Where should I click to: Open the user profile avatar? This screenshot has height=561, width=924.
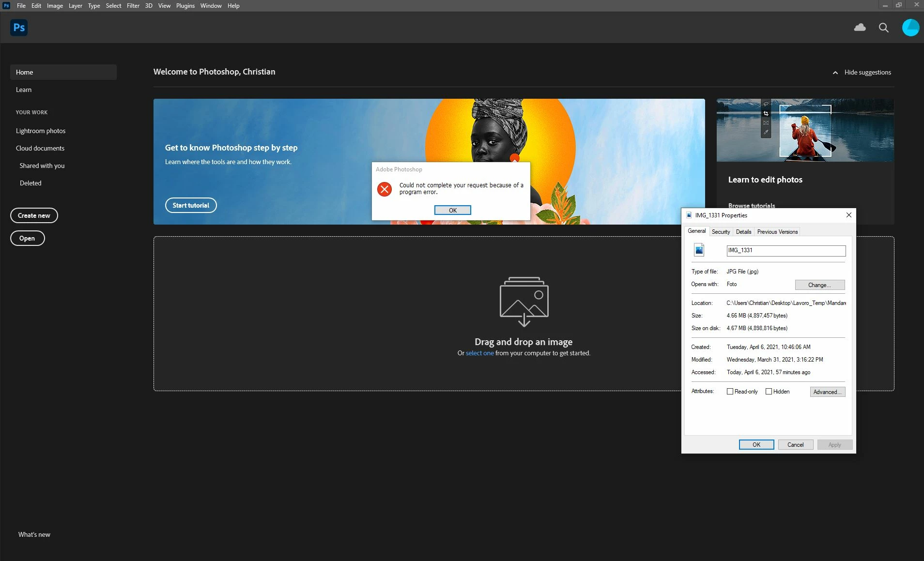[x=910, y=28]
